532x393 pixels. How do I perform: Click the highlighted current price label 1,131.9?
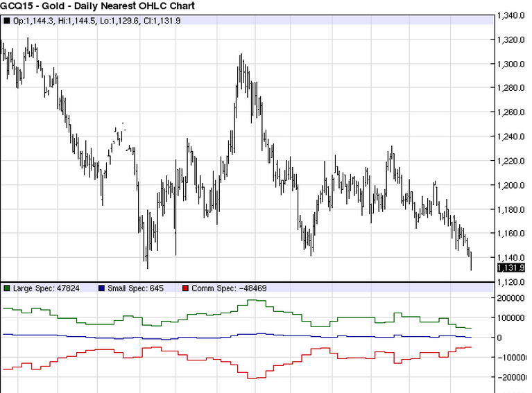pos(511,268)
